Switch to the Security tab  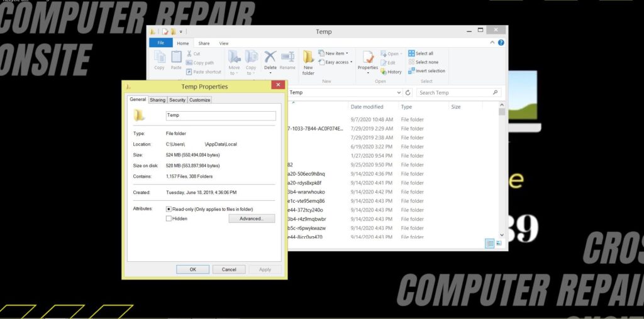point(177,100)
